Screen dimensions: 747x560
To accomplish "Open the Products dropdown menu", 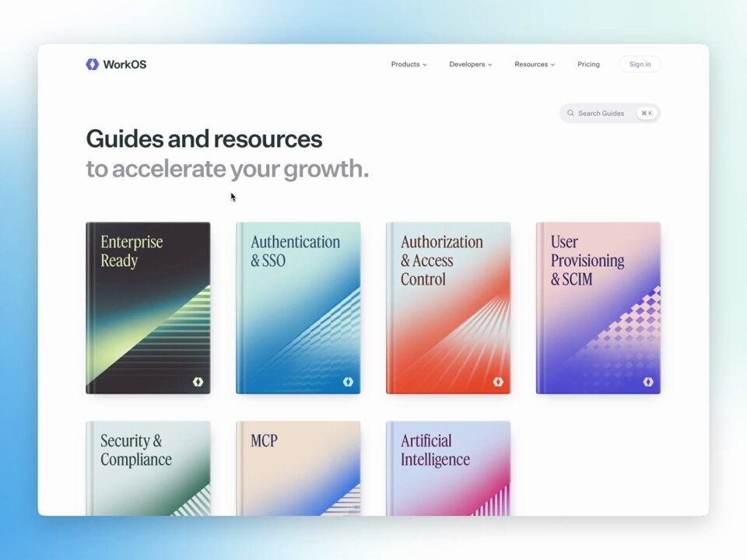I will pyautogui.click(x=409, y=65).
